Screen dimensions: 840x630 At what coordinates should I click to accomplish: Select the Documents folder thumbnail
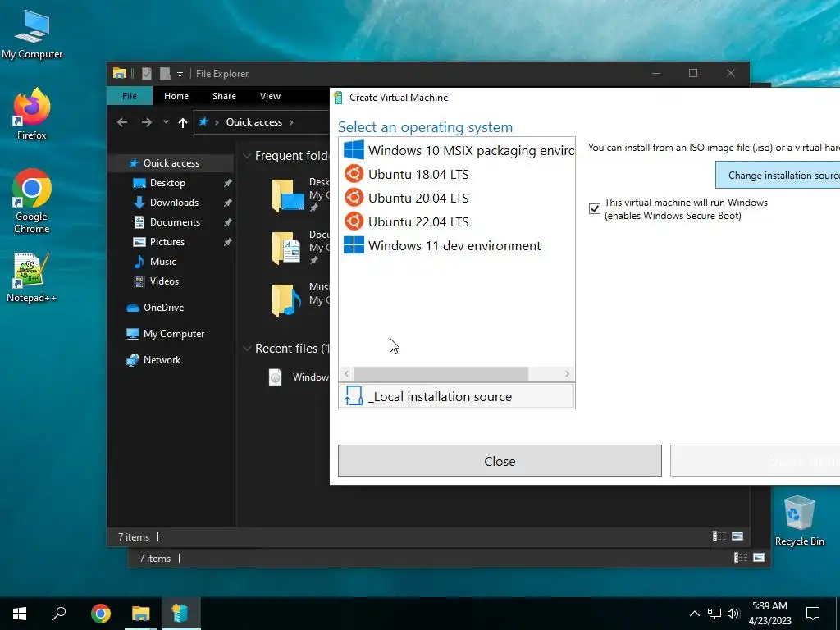pos(288,248)
